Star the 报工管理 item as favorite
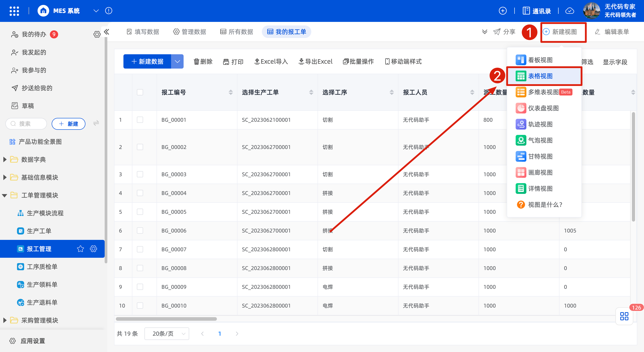The image size is (644, 352). 80,249
